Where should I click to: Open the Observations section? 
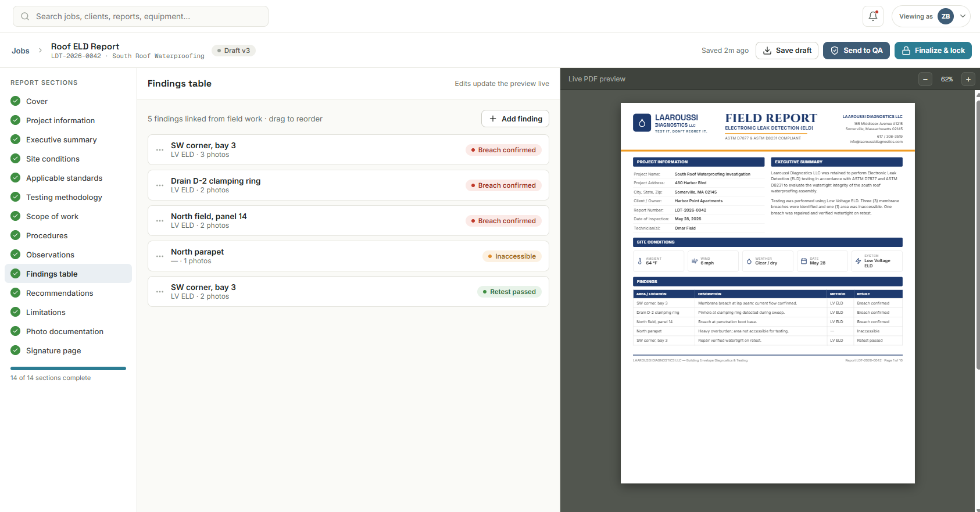[x=68, y=255]
